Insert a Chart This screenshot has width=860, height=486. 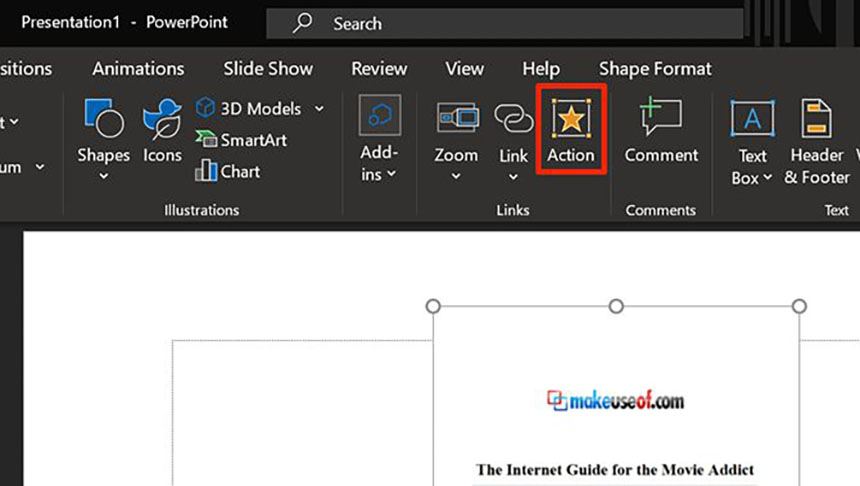tap(229, 171)
